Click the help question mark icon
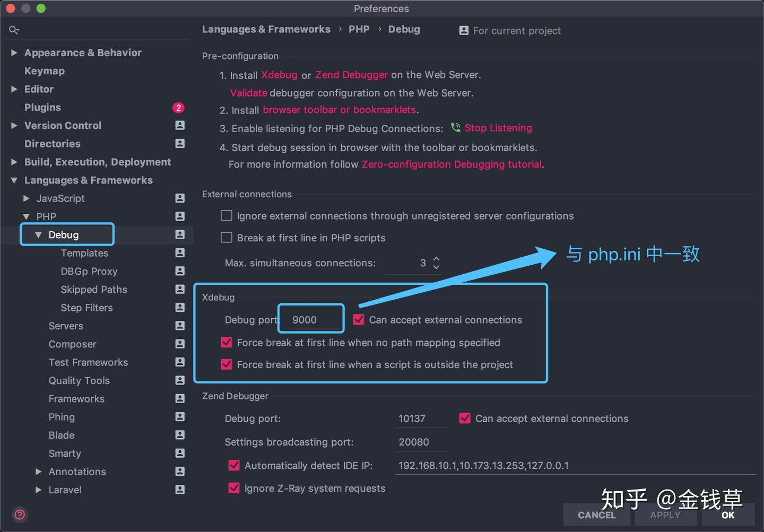Screen dimensions: 764x532 tap(20, 514)
